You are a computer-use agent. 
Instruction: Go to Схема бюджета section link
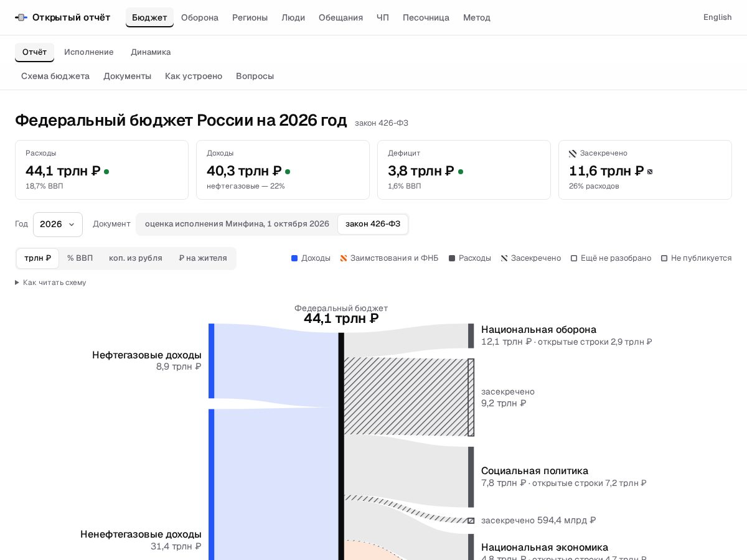55,77
